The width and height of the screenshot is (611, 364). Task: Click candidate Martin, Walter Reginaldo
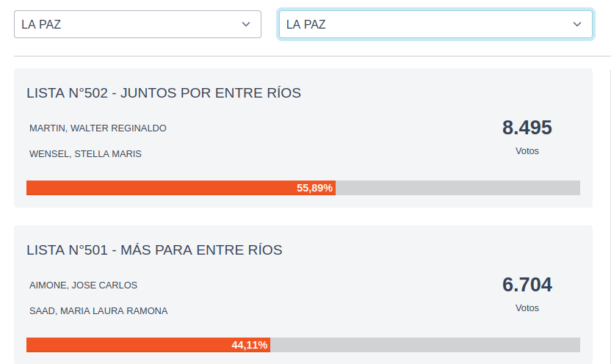(x=98, y=128)
